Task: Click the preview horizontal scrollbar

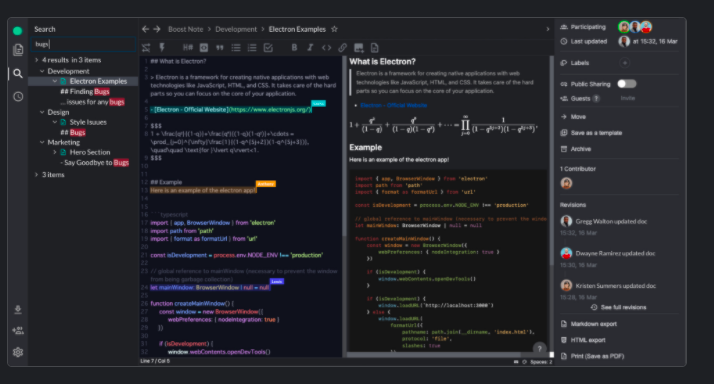Action: (434, 354)
